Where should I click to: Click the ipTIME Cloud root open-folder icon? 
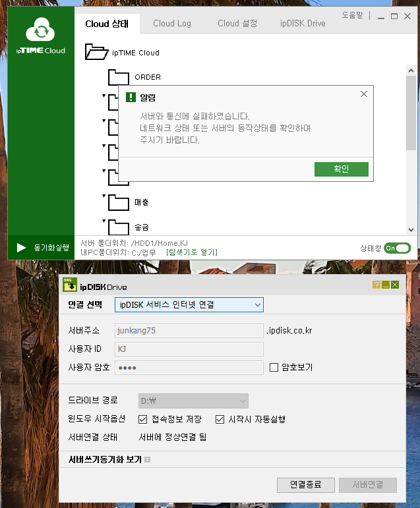click(x=96, y=52)
